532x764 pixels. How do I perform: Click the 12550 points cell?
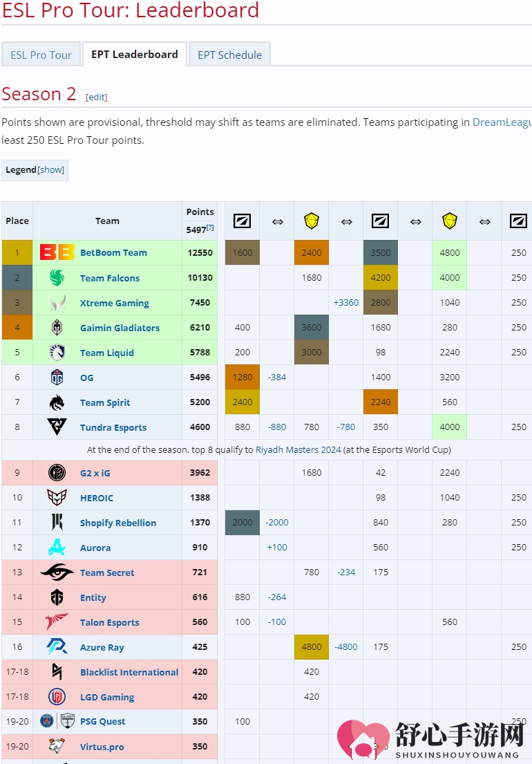[200, 252]
